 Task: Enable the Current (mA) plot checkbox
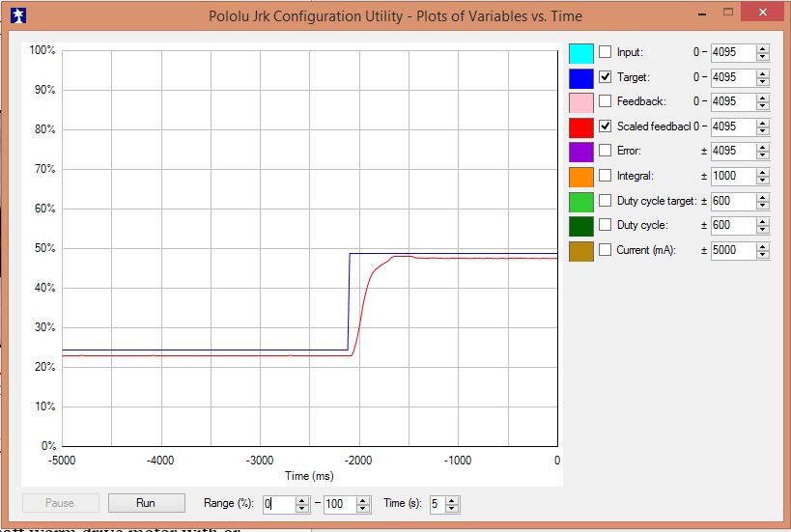pos(605,250)
